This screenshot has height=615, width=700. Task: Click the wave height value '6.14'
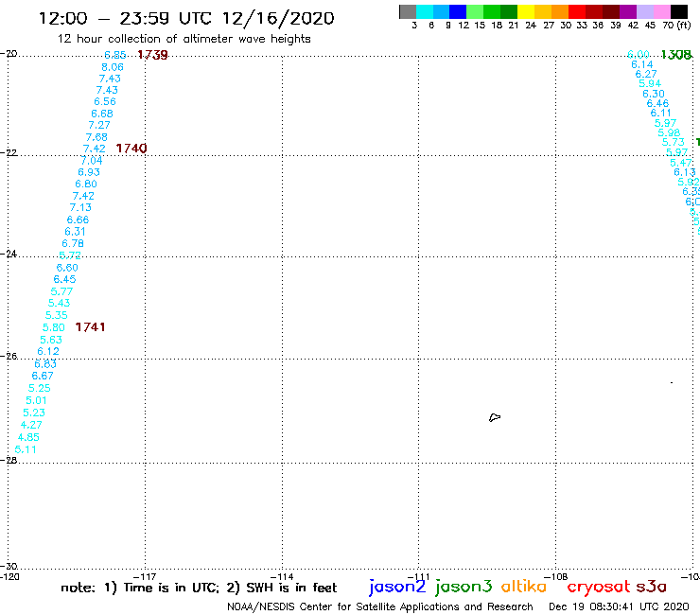tap(642, 64)
